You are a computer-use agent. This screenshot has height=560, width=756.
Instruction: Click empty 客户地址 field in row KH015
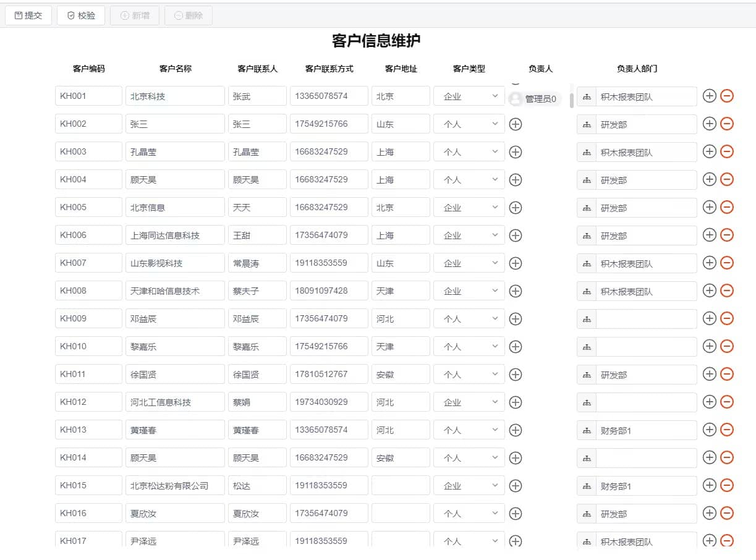(x=401, y=486)
